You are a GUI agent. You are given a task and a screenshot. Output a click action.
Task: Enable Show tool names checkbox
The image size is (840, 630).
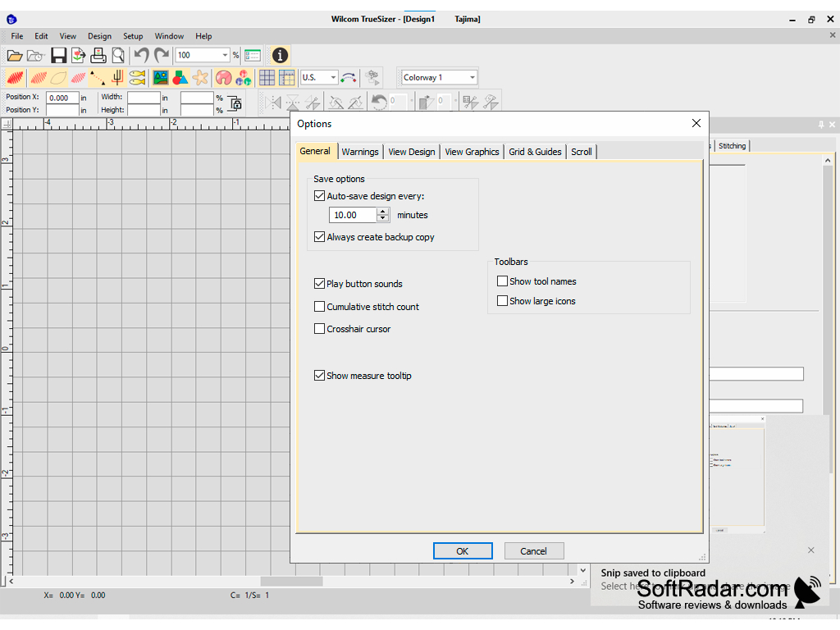[502, 281]
